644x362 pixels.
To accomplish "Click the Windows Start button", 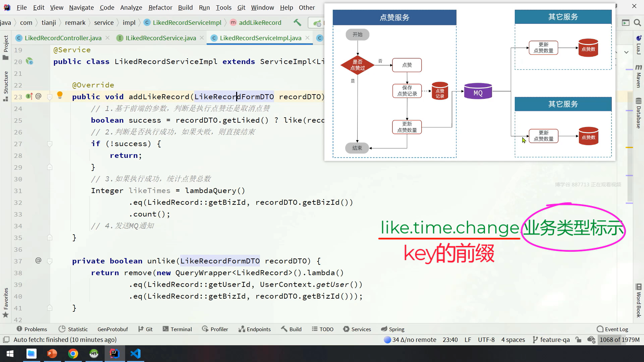I will (x=10, y=354).
